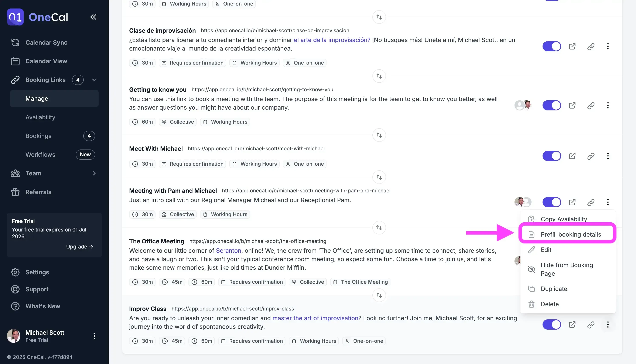Click reorder arrows below Meet With Michael
636x364 pixels.
379,177
